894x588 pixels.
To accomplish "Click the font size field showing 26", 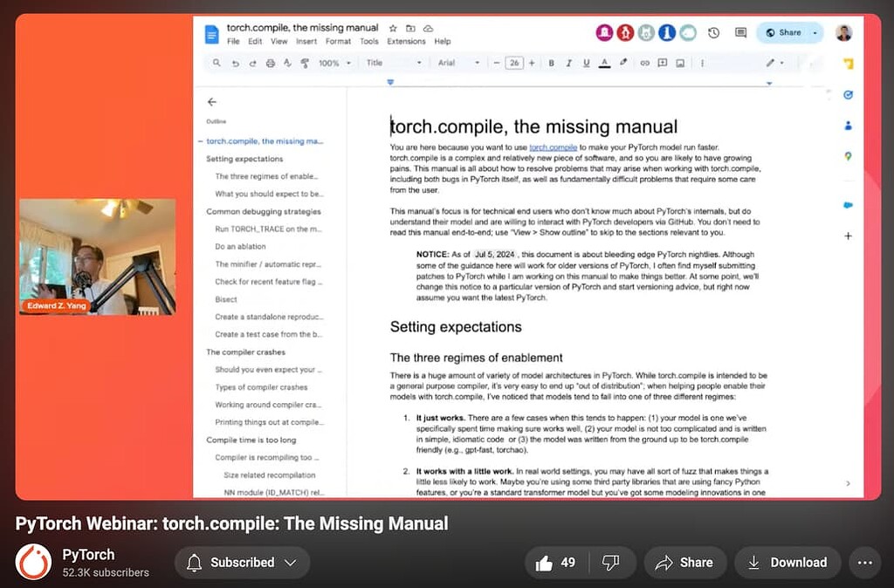I will [514, 63].
